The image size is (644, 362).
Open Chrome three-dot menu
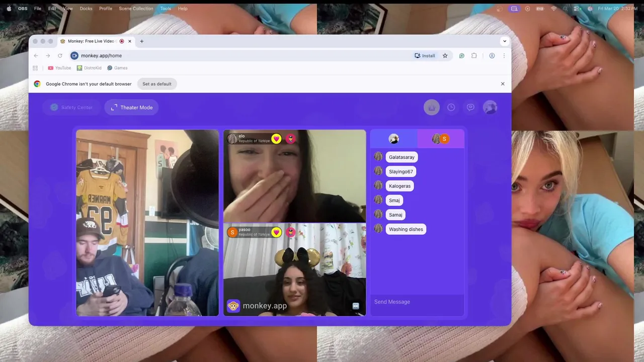[x=504, y=56]
